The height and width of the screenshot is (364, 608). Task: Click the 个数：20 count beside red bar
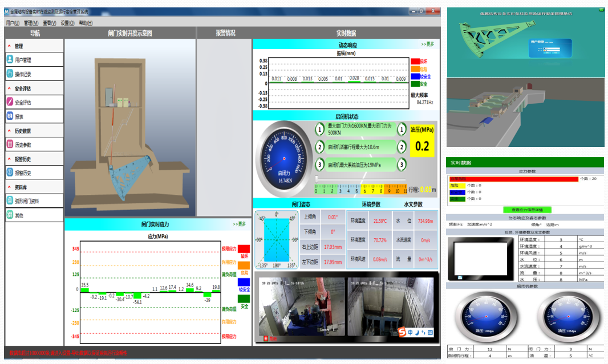click(588, 179)
